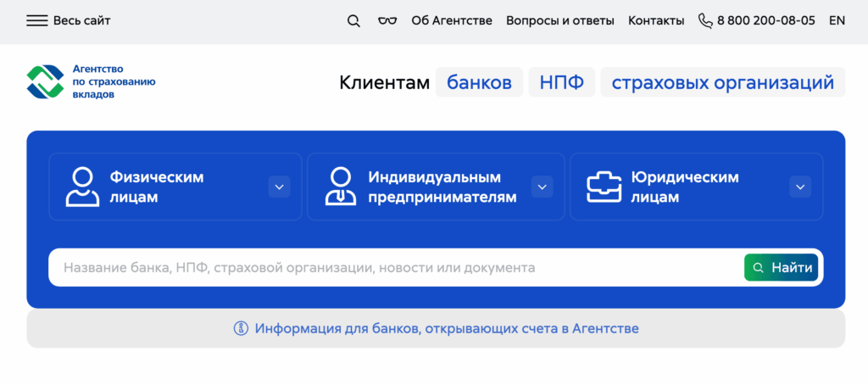Expand the Индивидуальным предпринимателям chevron

click(x=542, y=187)
